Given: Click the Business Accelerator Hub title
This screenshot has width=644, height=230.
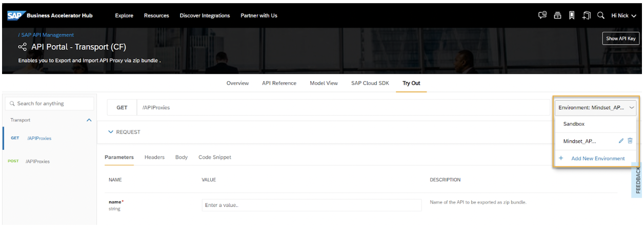Looking at the screenshot, I should click(59, 15).
